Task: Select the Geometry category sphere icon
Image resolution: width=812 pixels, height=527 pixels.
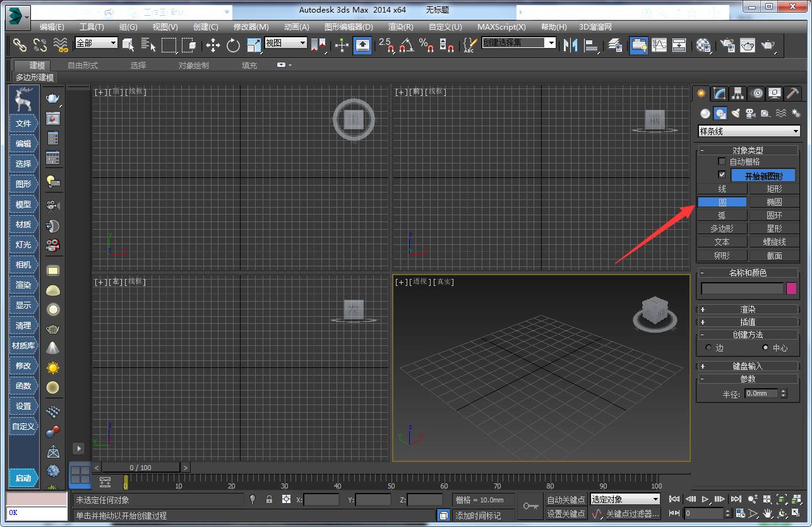Action: (705, 114)
